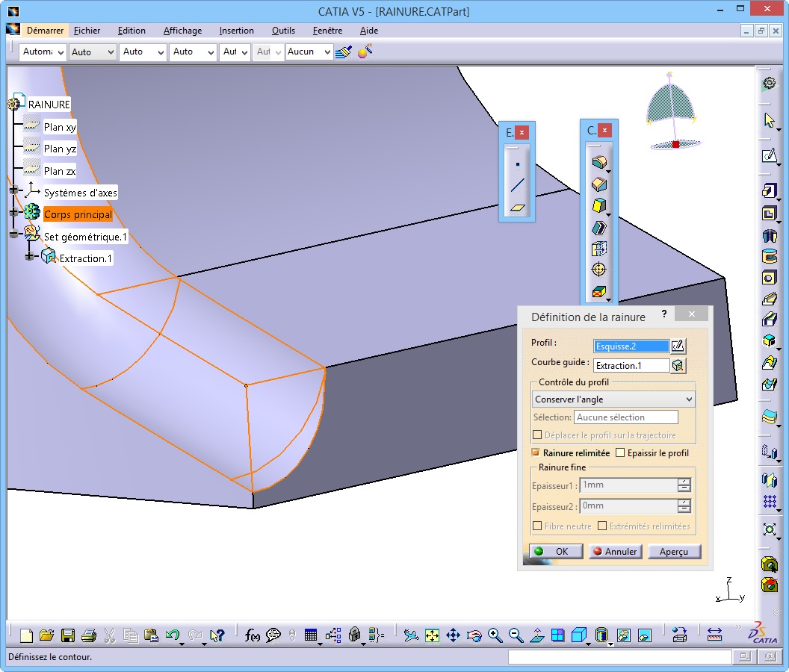The width and height of the screenshot is (789, 672).
Task: Open the Démarrer menu
Action: [x=46, y=31]
